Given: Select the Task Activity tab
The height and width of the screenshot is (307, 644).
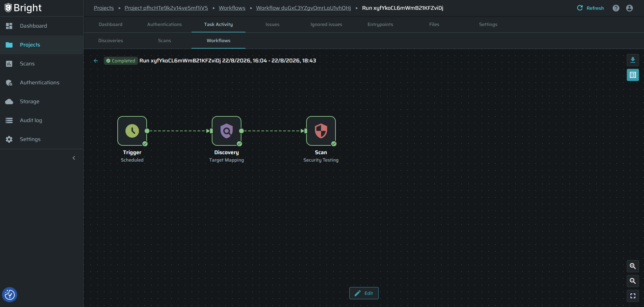Looking at the screenshot, I should click(218, 25).
